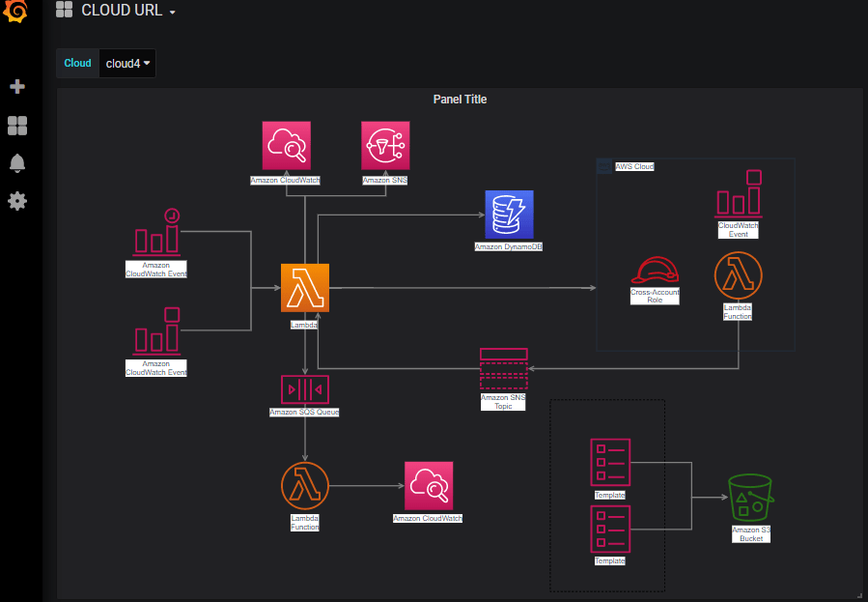
Task: Select the upper Template document icon in dashed box
Action: 609,462
